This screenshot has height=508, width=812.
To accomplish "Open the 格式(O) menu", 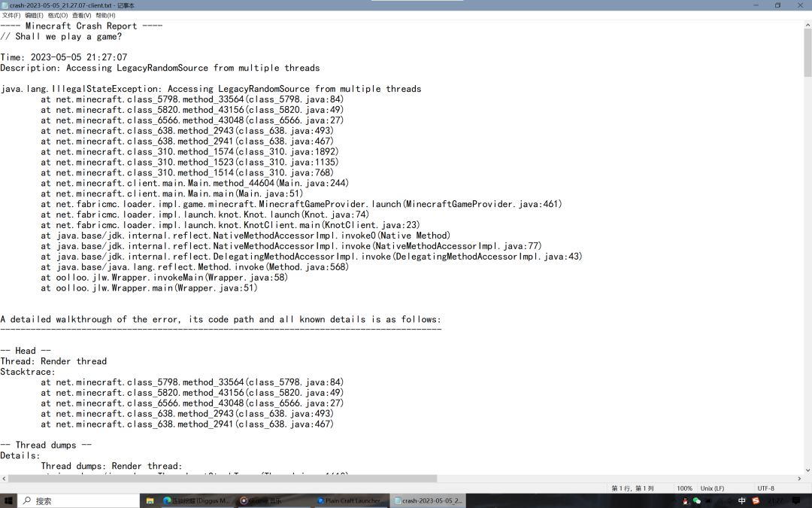I will (x=57, y=16).
